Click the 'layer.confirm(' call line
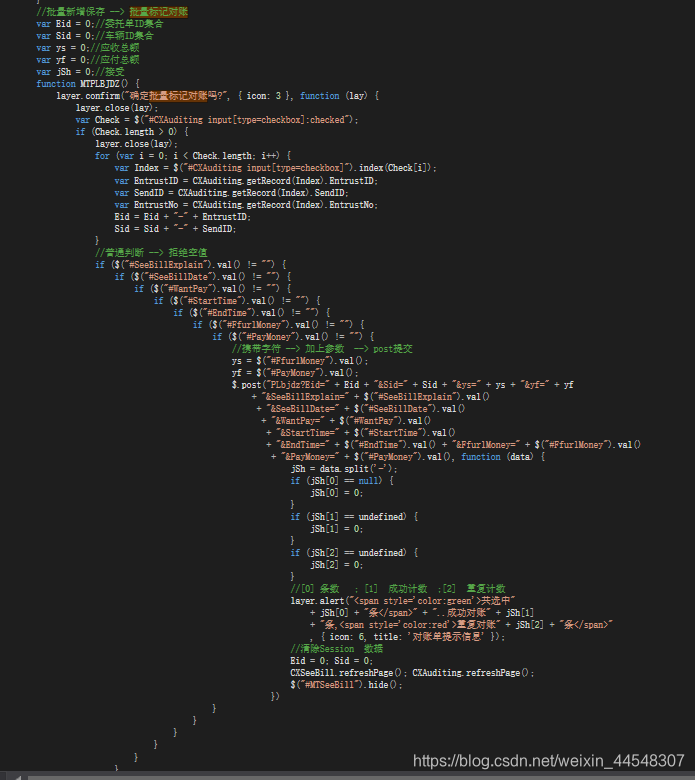695x780 pixels. pyautogui.click(x=217, y=96)
